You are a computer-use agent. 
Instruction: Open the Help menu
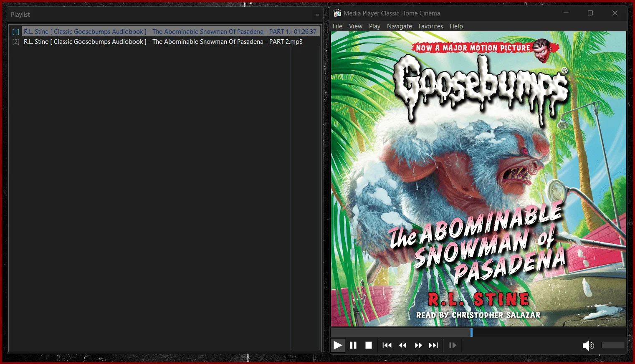click(456, 26)
